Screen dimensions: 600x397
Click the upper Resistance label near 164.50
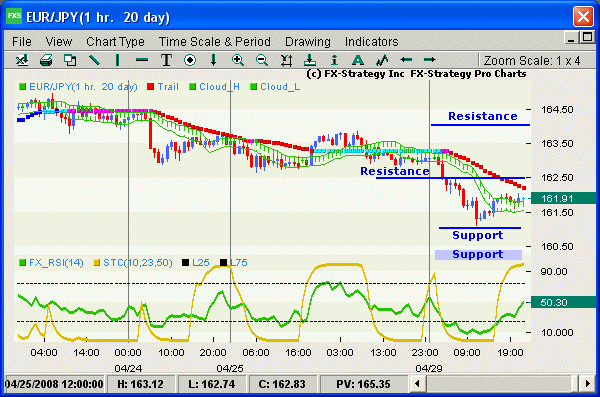[x=483, y=116]
